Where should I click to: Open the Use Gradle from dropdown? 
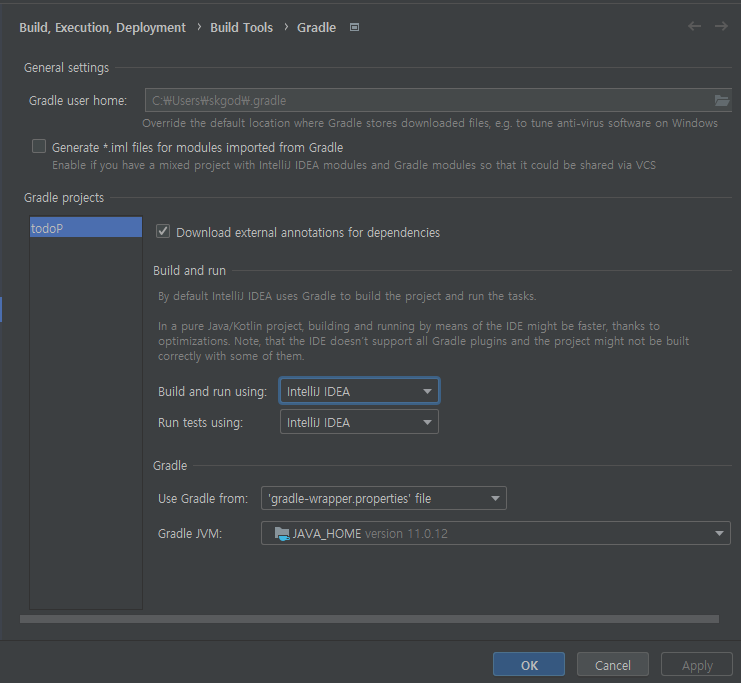384,498
